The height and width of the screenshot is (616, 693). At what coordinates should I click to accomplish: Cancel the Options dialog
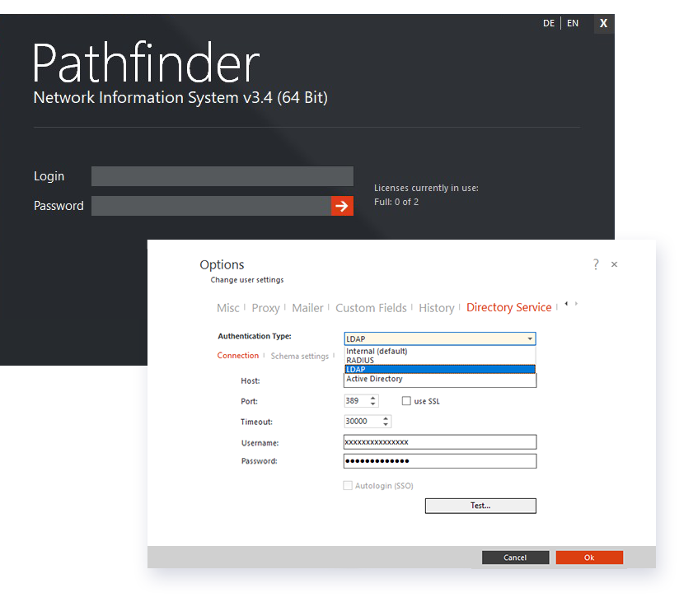515,558
